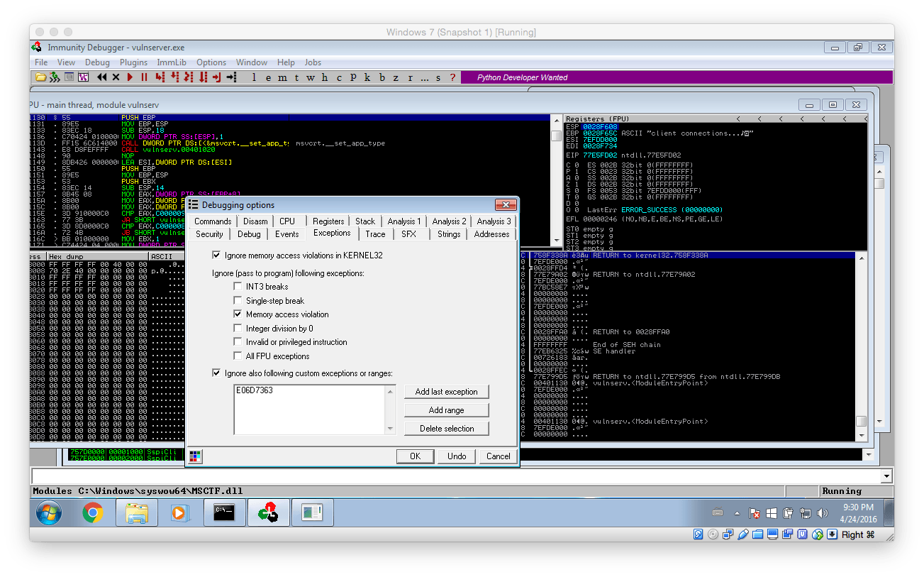This screenshot has height=577, width=924.
Task: Click the Step over toolbar icon
Action: pos(174,77)
